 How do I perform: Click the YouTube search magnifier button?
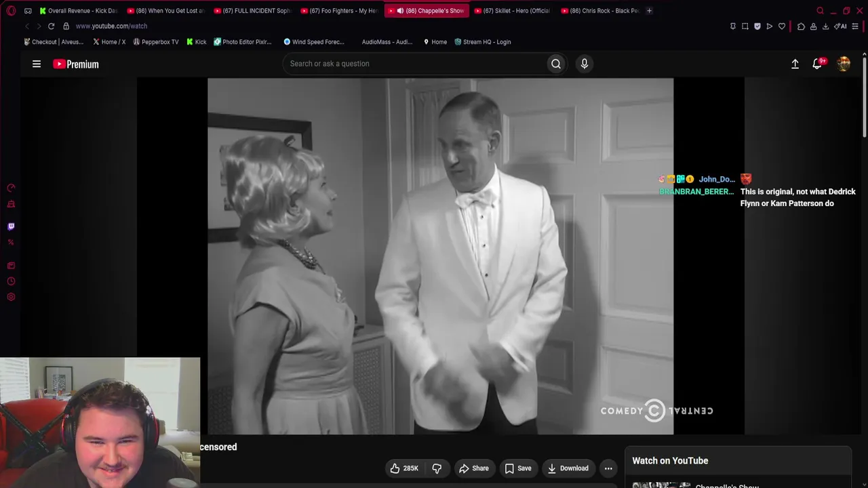[x=556, y=64]
